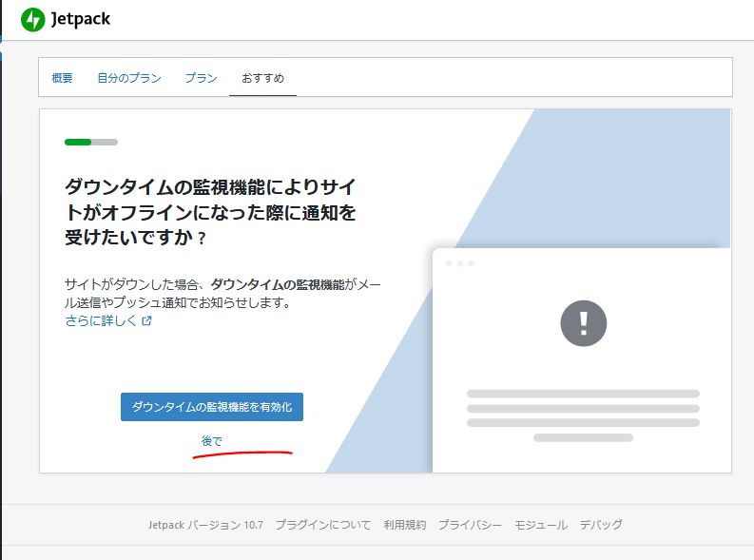754x560 pixels.
Task: Click the green Jetpack lightning bolt logo
Action: (32, 19)
